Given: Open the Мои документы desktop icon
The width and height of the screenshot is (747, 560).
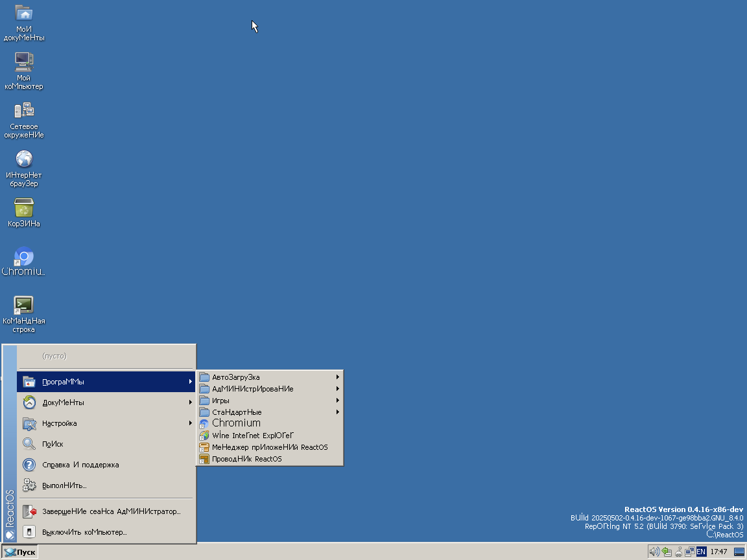Looking at the screenshot, I should click(24, 23).
